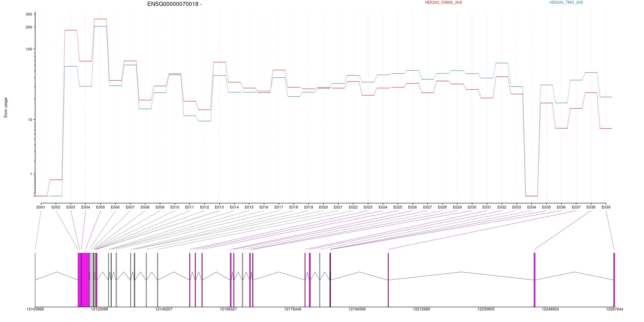Click exon label E016
The image size is (644, 322).
tap(264, 207)
